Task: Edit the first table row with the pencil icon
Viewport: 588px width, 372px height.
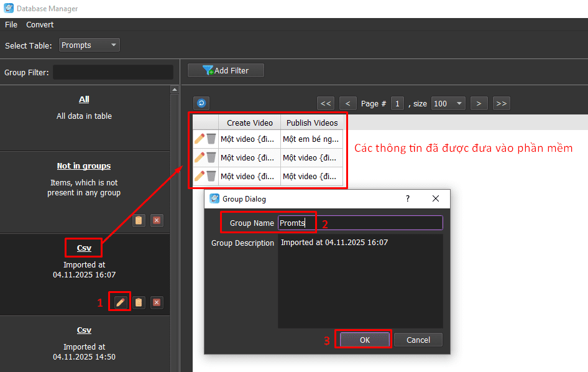Action: 200,139
